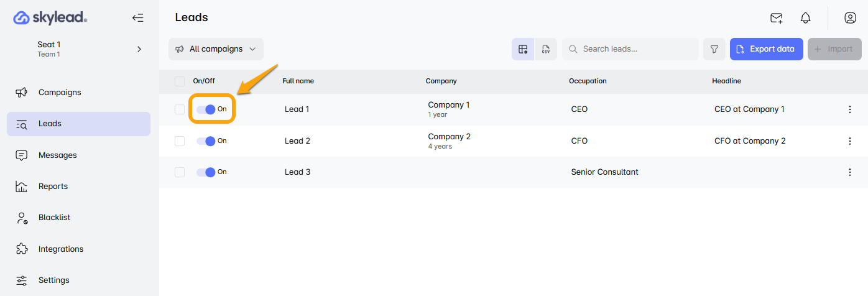
Task: Focus the Search leads input field
Action: pyautogui.click(x=634, y=49)
